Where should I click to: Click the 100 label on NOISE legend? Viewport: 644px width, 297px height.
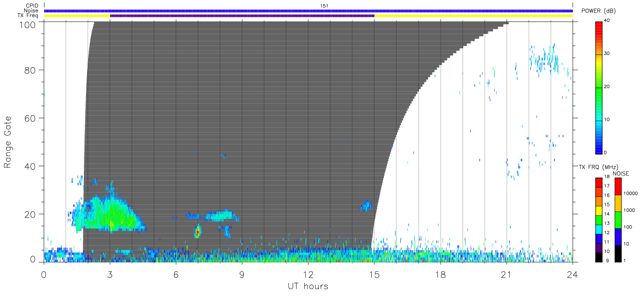coord(627,227)
